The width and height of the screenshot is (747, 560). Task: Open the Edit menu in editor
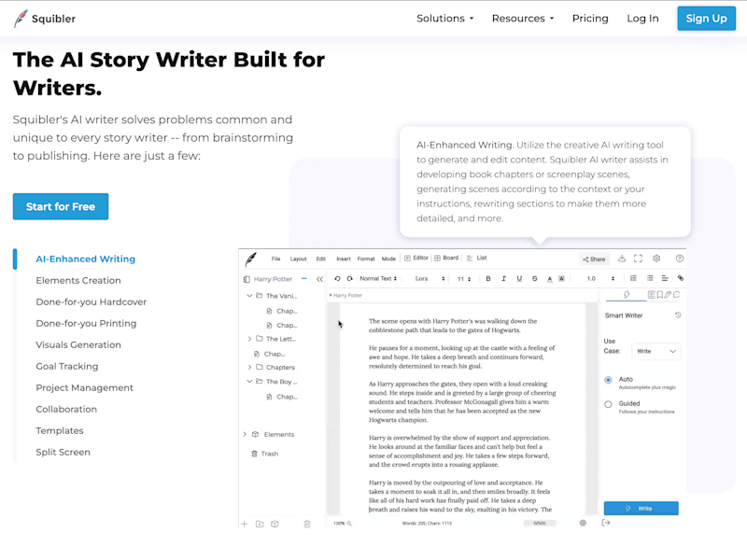tap(321, 259)
